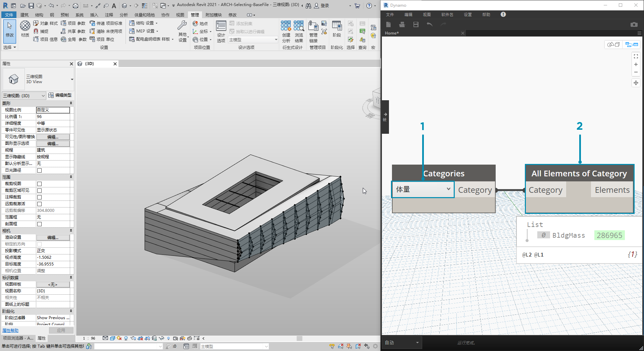Screen dimensions: 644x351
Task: Switch to 项目浏览器 panel tab
Action: pos(18,338)
